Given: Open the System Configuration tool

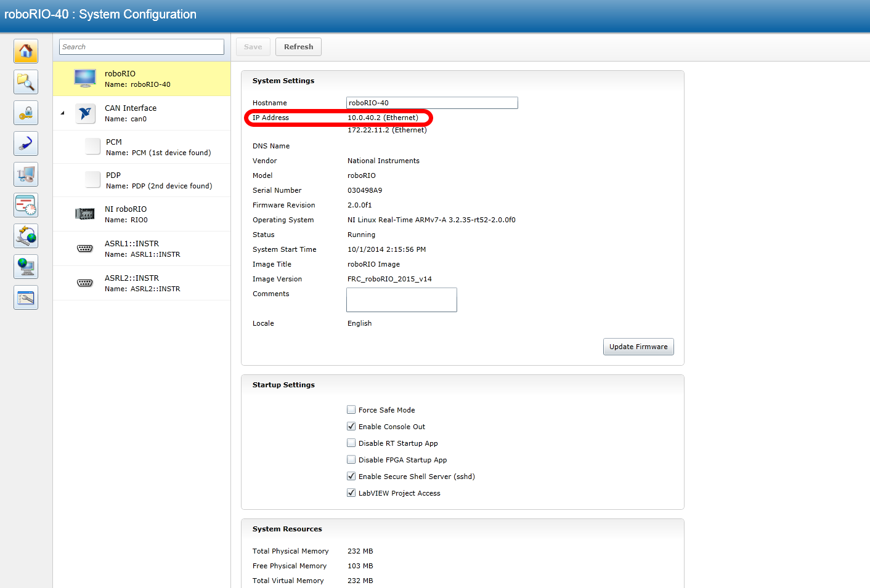Looking at the screenshot, I should (25, 174).
